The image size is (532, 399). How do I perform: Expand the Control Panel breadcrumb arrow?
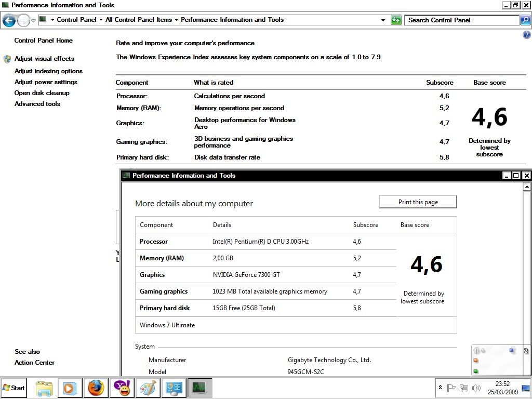(100, 20)
